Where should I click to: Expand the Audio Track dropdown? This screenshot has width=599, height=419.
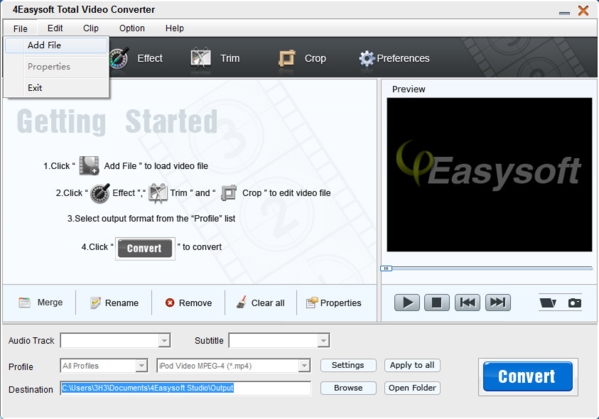pos(164,340)
